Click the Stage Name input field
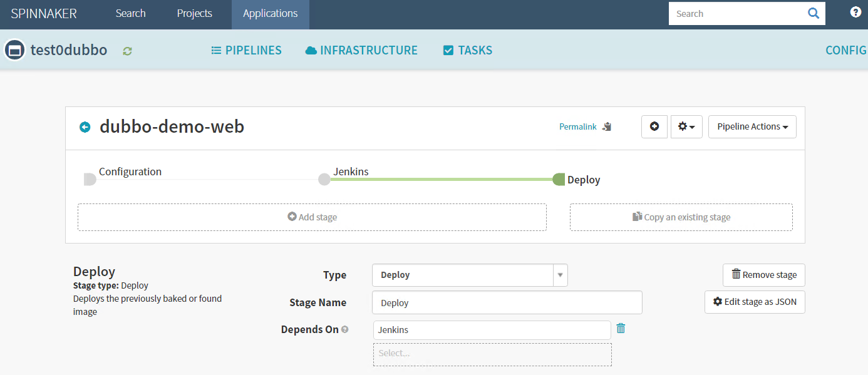 click(507, 302)
